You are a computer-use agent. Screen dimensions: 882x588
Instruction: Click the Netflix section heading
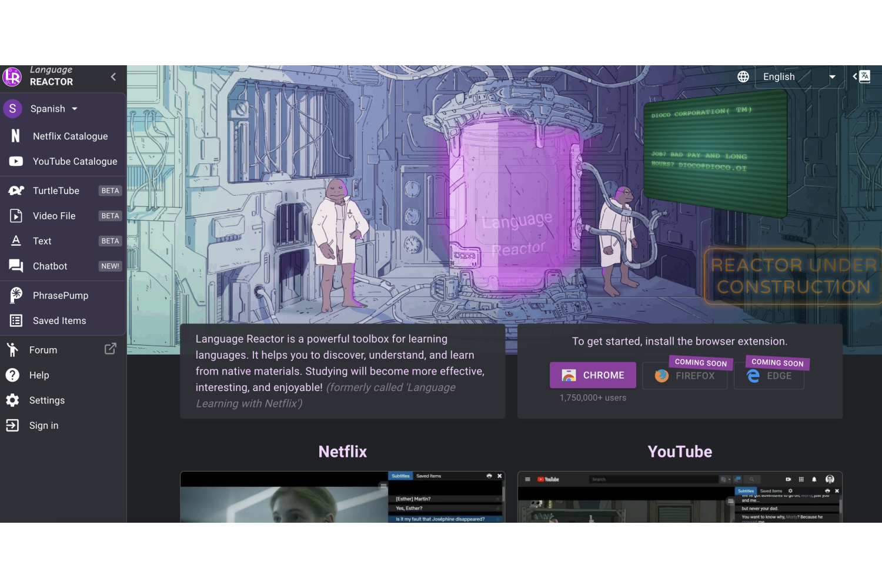point(343,452)
